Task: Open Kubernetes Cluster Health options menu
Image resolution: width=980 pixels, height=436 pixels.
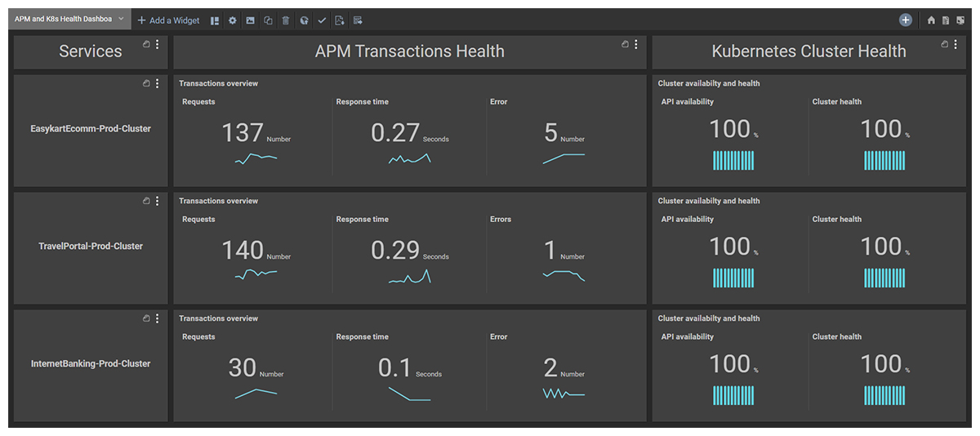Action: [955, 44]
